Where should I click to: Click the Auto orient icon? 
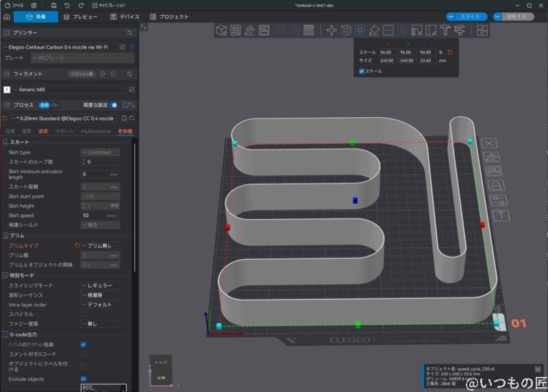tap(250, 30)
